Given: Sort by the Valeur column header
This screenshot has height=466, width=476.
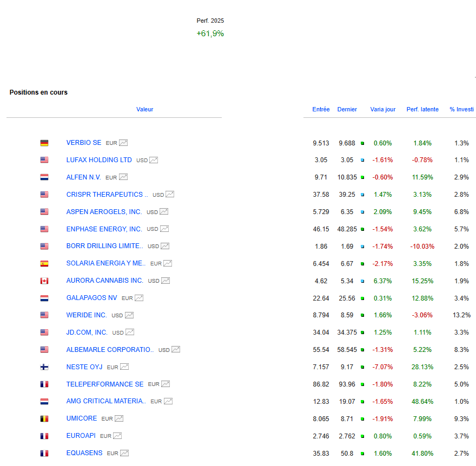Looking at the screenshot, I should (144, 109).
